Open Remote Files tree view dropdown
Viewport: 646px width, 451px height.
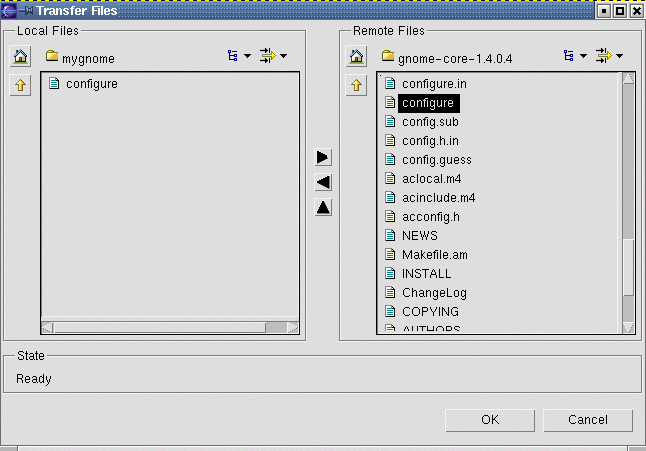pyautogui.click(x=575, y=57)
